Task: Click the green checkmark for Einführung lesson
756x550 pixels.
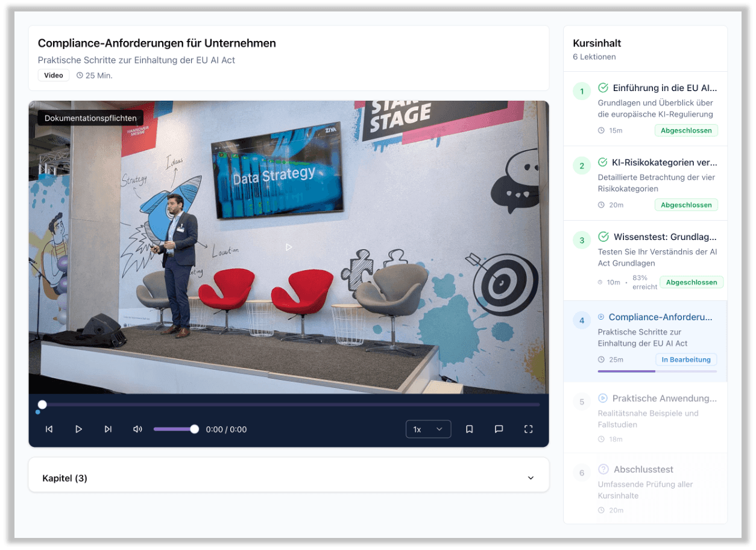Action: click(603, 88)
